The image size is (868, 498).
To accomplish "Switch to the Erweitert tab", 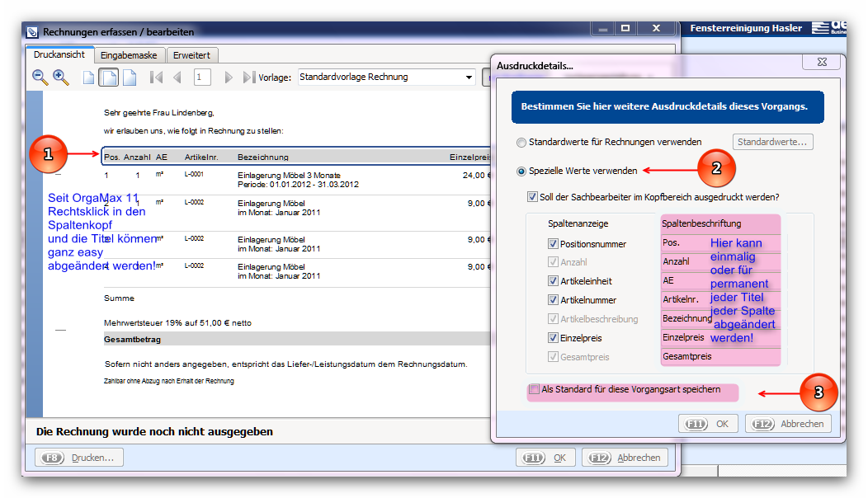I will [191, 55].
